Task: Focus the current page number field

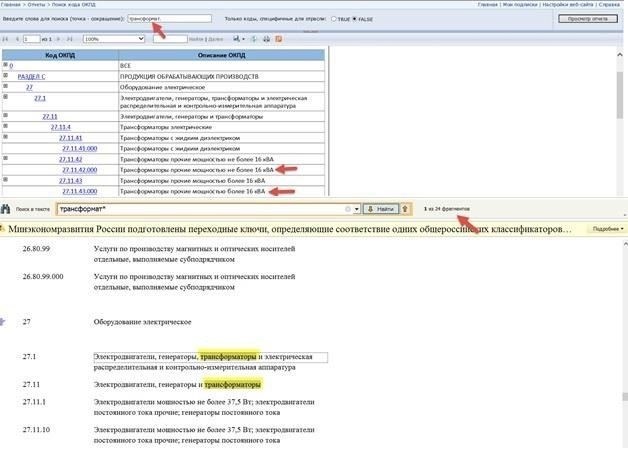Action: 31,39
